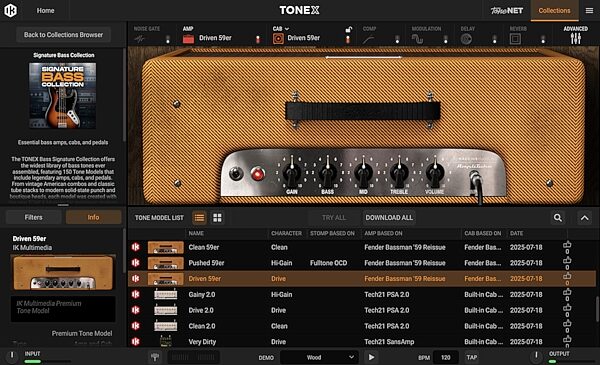600x365 pixels.
Task: Toggle the Delay power switch
Action: point(495,39)
